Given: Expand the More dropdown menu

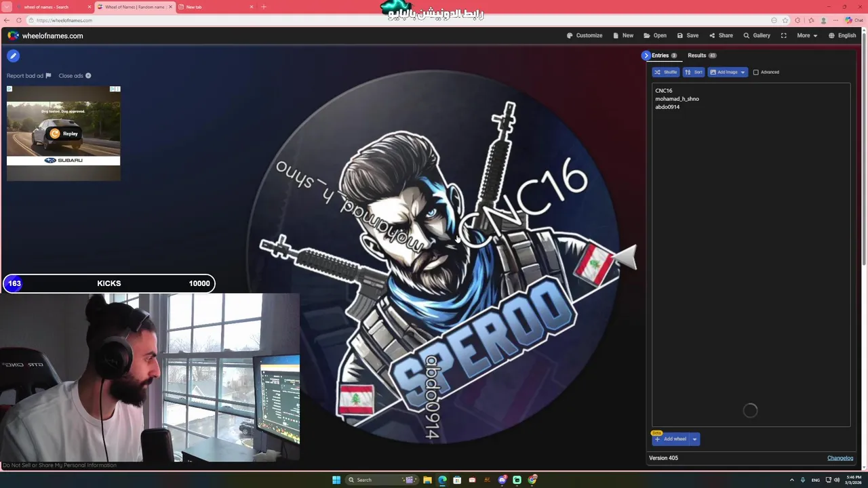Looking at the screenshot, I should coord(807,35).
